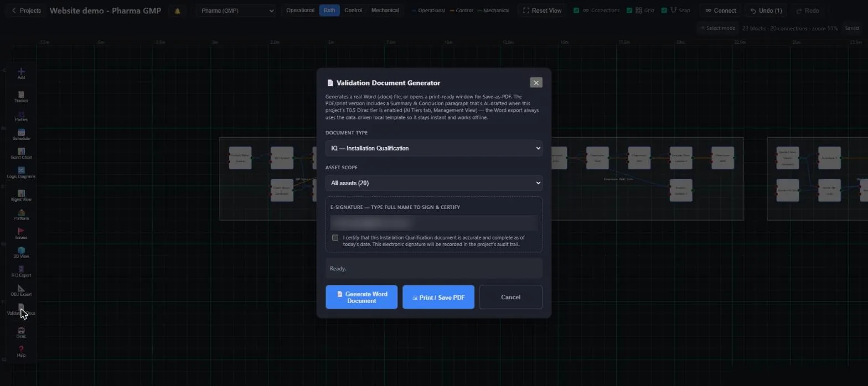
Task: Go back to Projects
Action: coord(26,11)
